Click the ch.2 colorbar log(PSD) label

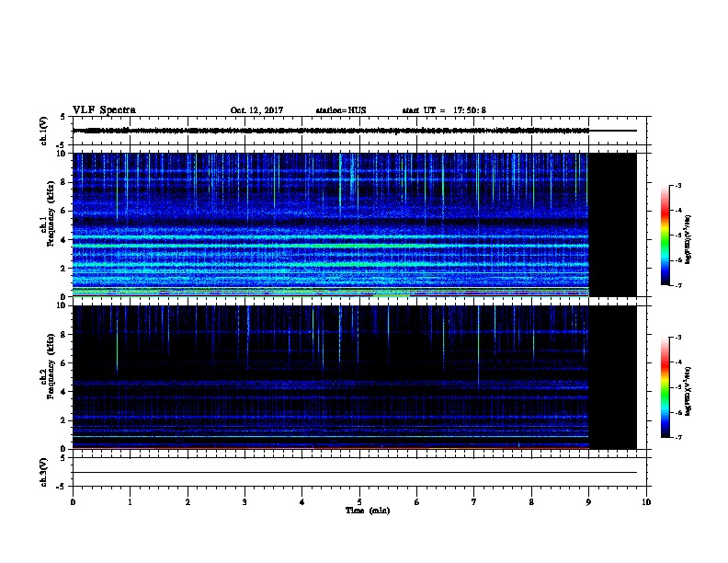688,391
